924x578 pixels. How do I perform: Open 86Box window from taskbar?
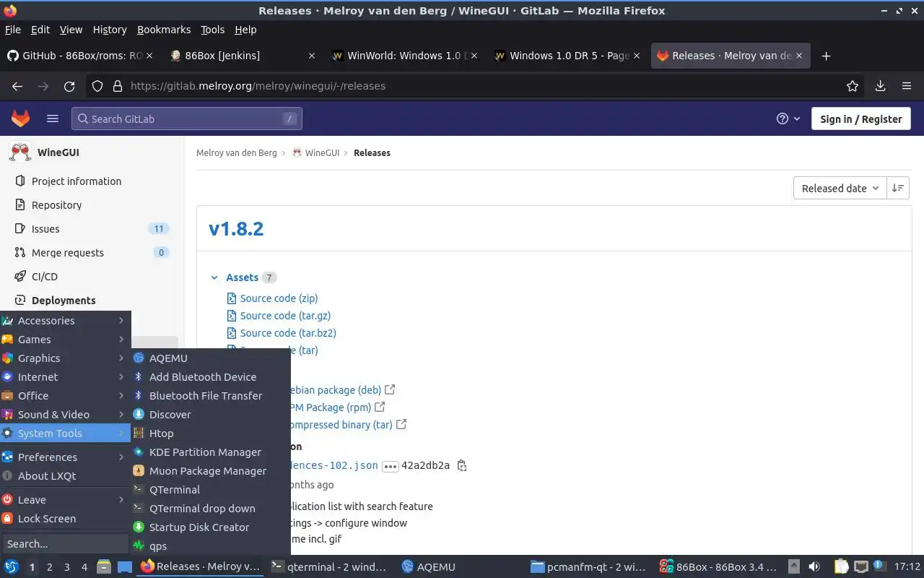[718, 567]
